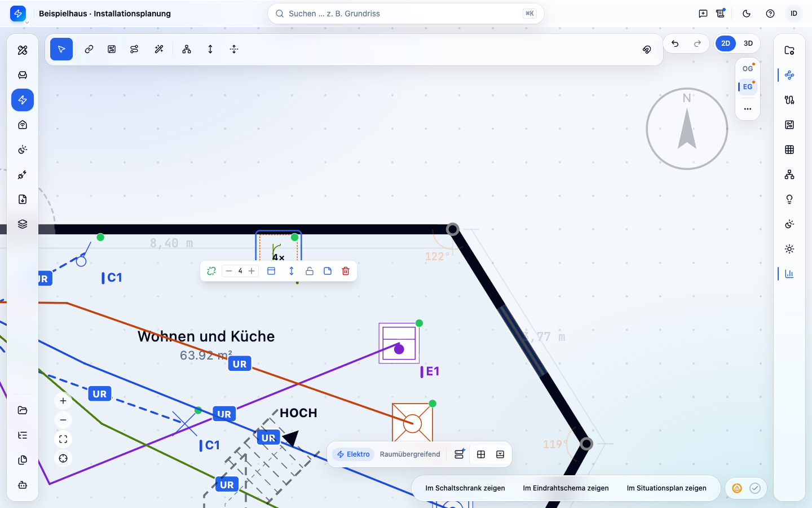
Task: Activate the vertical height arrow tool in top toolbar
Action: pos(210,49)
